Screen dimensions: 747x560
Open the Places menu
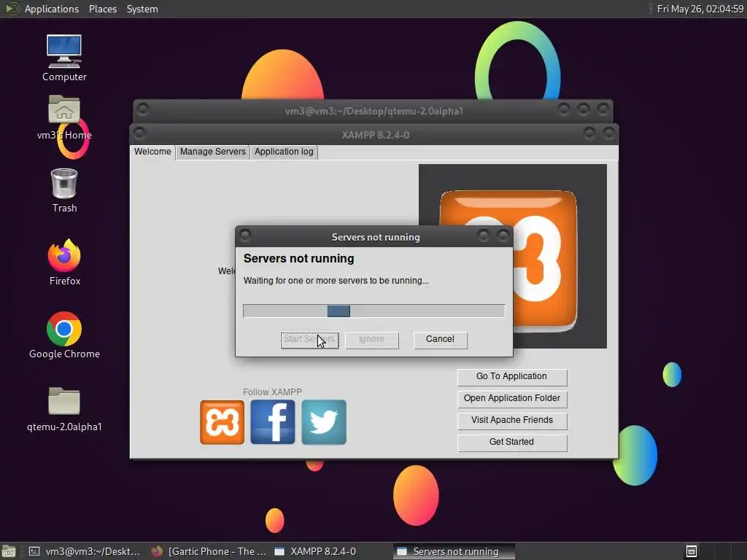tap(102, 9)
